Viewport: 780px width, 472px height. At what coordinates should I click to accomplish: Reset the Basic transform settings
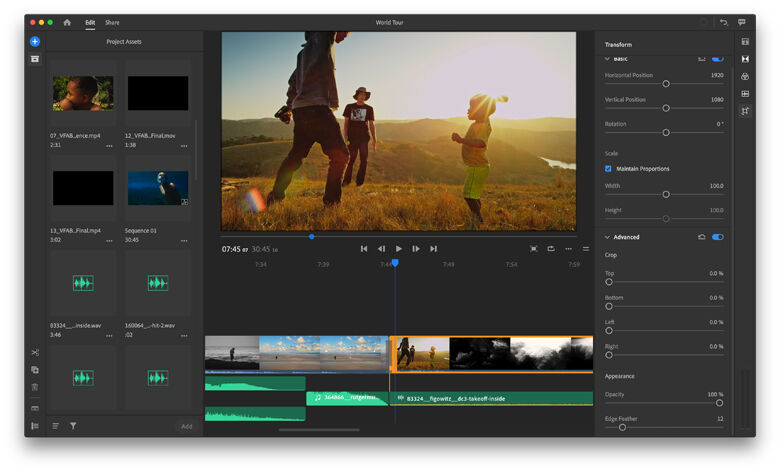701,59
